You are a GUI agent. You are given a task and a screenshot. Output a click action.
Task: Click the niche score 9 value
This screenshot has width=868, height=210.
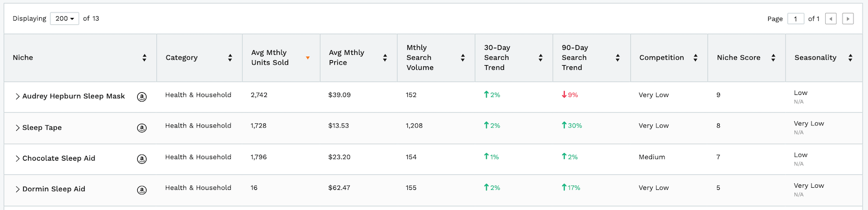tap(718, 95)
